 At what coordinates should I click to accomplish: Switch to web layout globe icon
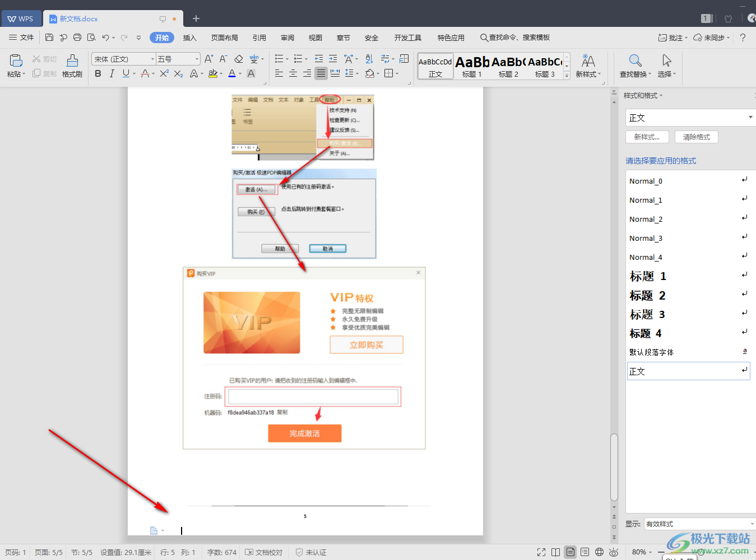pos(599,552)
